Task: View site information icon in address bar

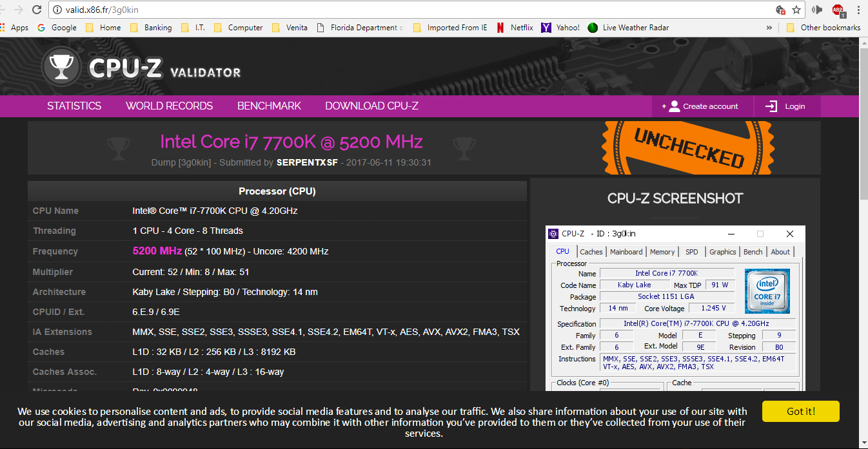Action: click(x=57, y=10)
